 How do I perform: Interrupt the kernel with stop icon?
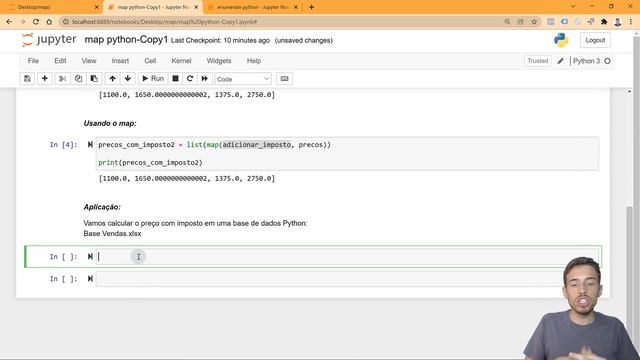tap(175, 78)
